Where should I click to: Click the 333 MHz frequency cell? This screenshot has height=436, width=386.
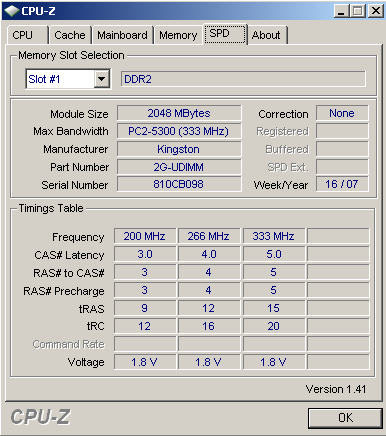pyautogui.click(x=274, y=236)
